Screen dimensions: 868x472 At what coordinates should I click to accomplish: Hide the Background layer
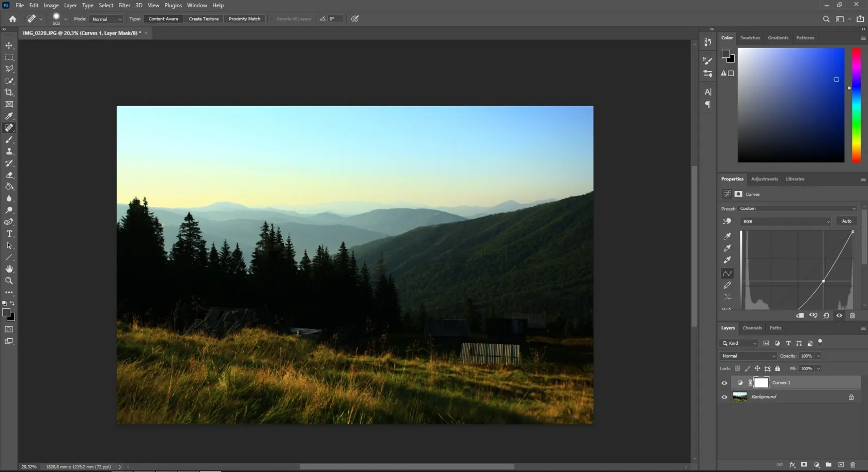(724, 397)
